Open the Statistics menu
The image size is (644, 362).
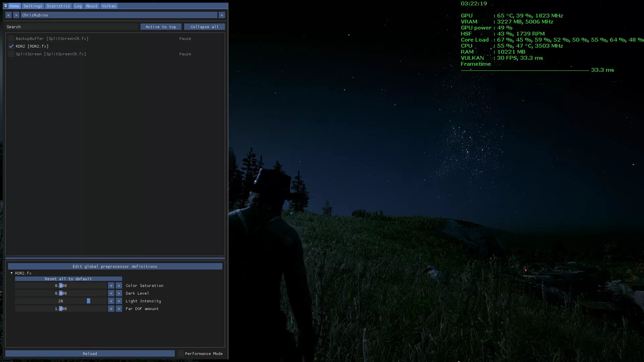point(58,5)
